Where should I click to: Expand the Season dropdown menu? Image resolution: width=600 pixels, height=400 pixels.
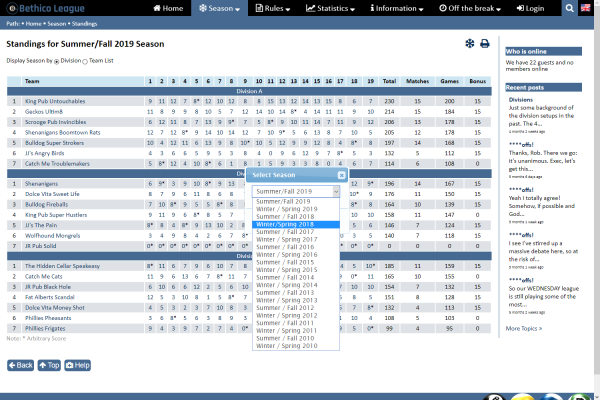pyautogui.click(x=221, y=8)
